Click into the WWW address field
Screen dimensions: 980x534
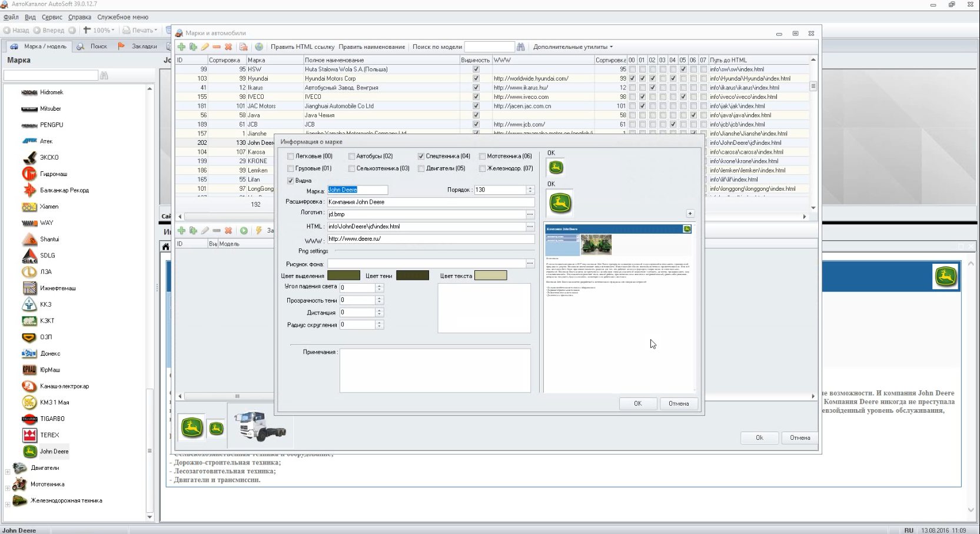(430, 239)
